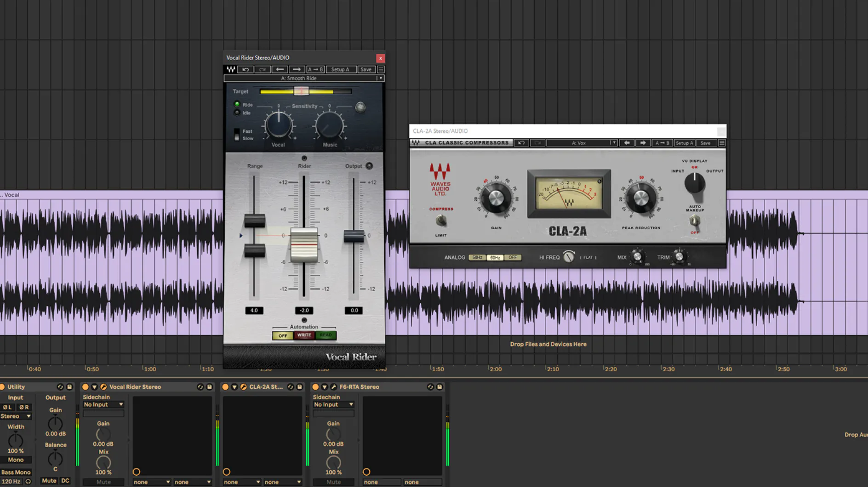The height and width of the screenshot is (487, 868).
Task: Enable Mono in Utility
Action: (16, 460)
